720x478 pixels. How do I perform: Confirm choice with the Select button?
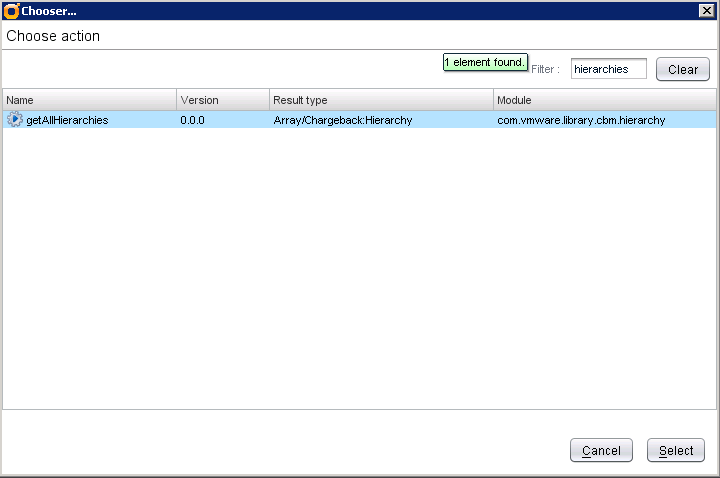(676, 451)
